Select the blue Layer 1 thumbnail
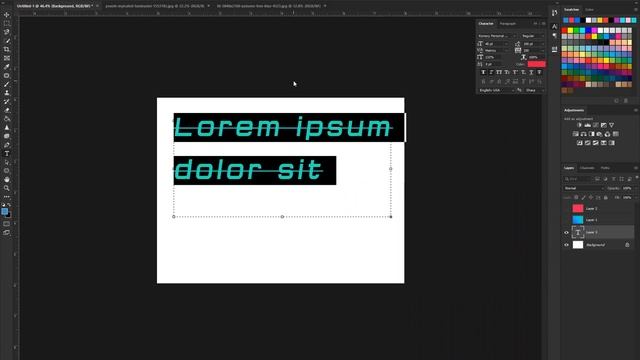The width and height of the screenshot is (640, 360). click(x=578, y=220)
